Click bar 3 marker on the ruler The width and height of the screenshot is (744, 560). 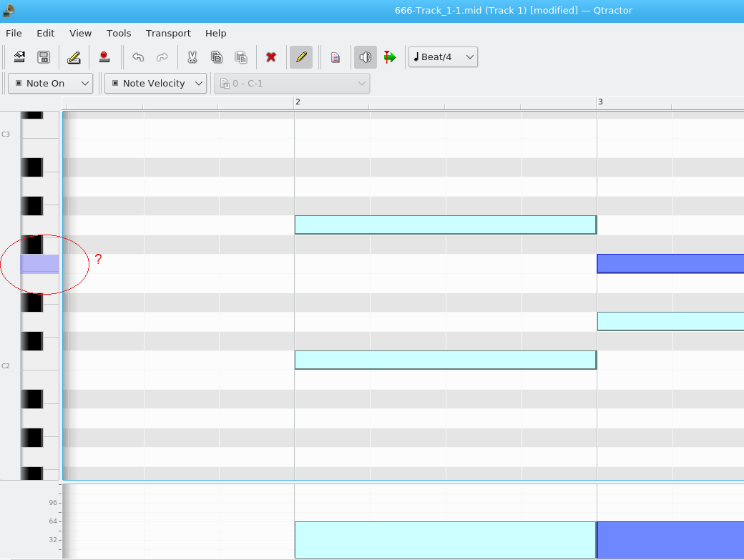click(600, 102)
